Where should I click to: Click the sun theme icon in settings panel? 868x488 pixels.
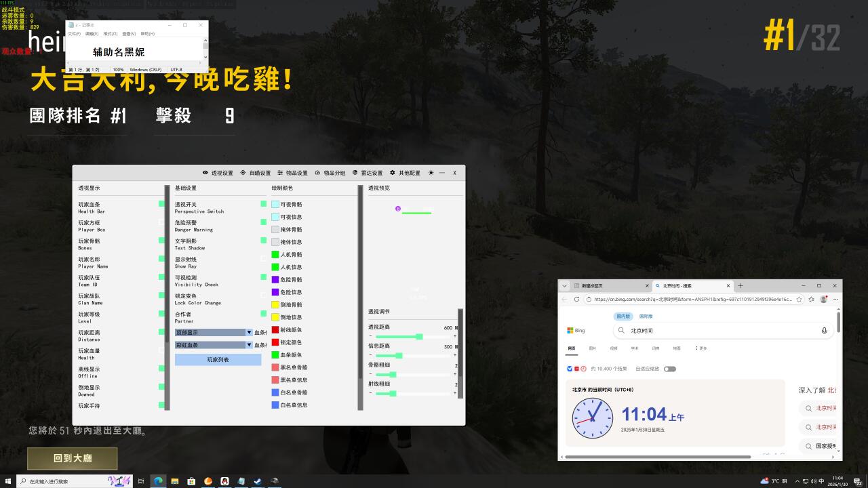[x=431, y=173]
